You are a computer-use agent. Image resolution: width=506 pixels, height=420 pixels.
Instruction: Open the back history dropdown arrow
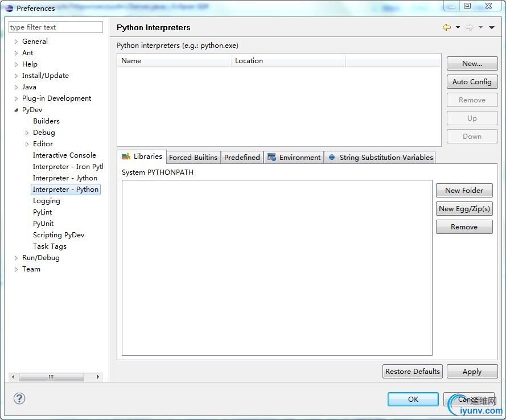click(x=458, y=27)
